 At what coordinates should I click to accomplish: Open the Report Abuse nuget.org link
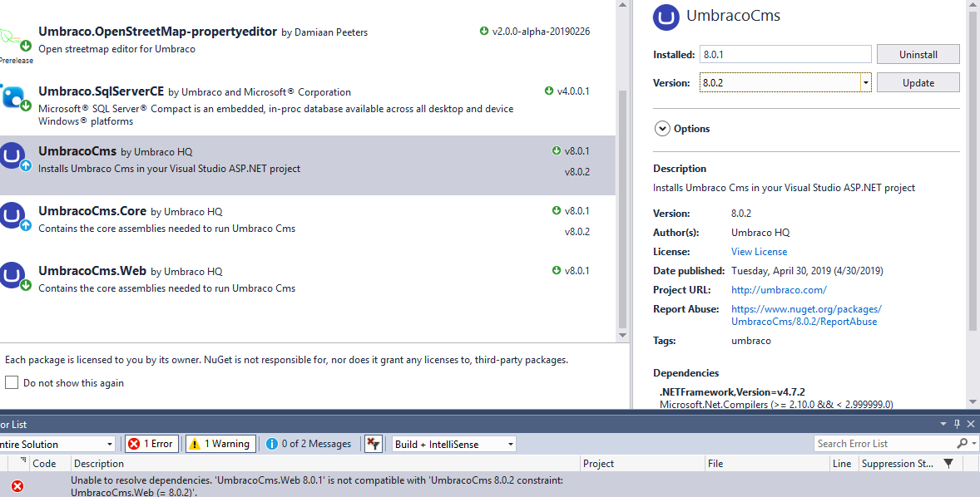[806, 315]
